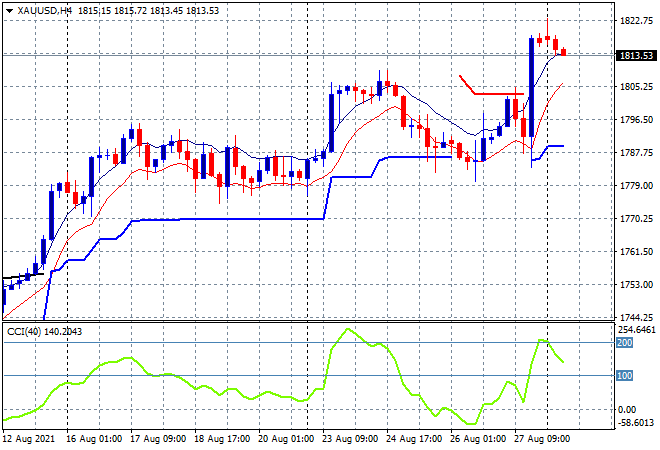Click the CCI(40) 140.2043 indicator label
Viewport: 660px width, 450px height.
(x=45, y=332)
